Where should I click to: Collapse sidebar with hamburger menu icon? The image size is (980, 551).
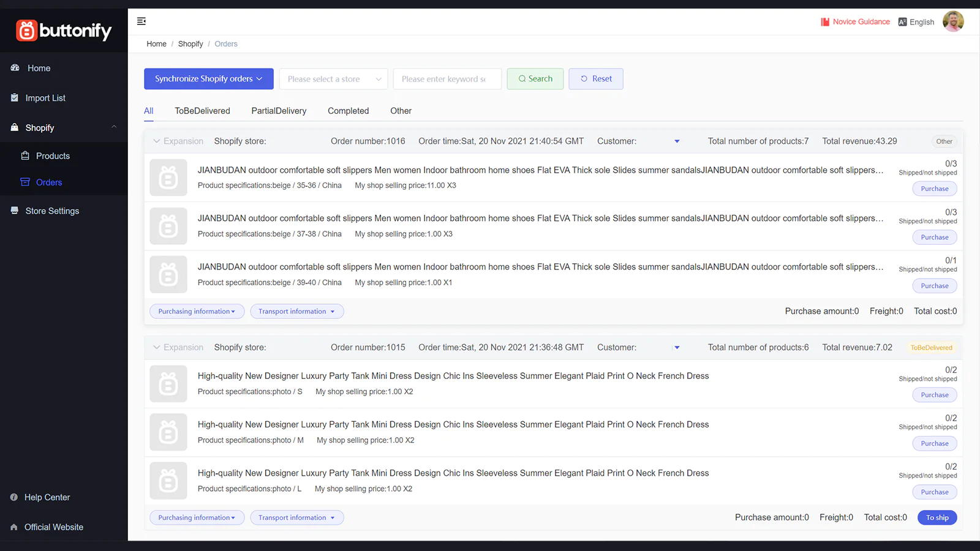pyautogui.click(x=141, y=21)
